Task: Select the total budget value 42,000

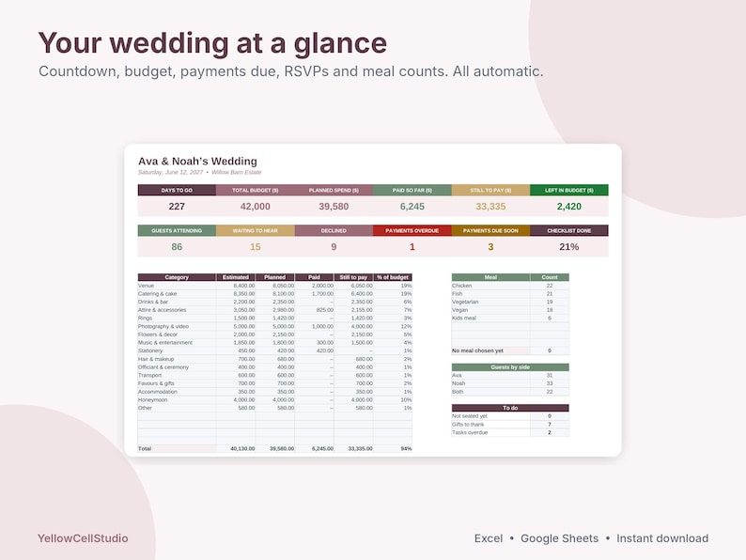Action: coord(255,207)
